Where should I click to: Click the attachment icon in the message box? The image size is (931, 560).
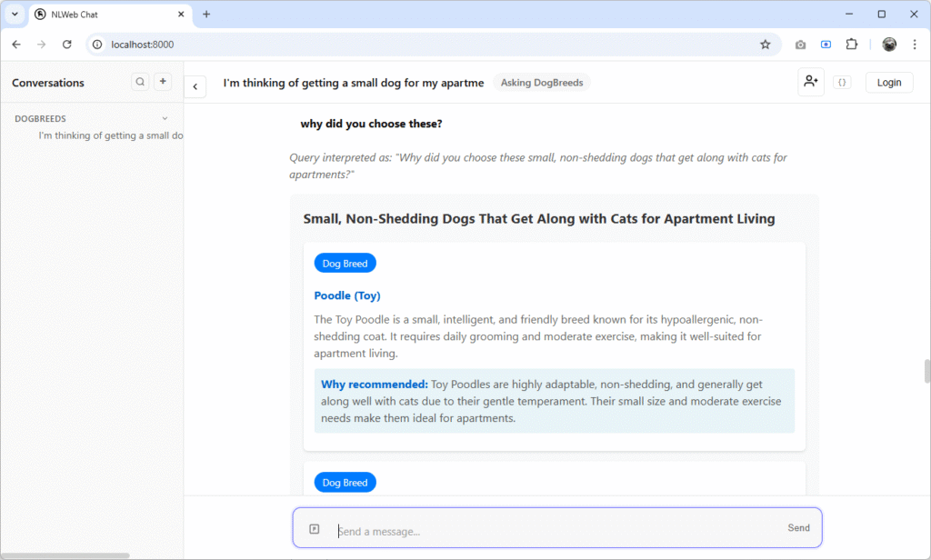(314, 528)
